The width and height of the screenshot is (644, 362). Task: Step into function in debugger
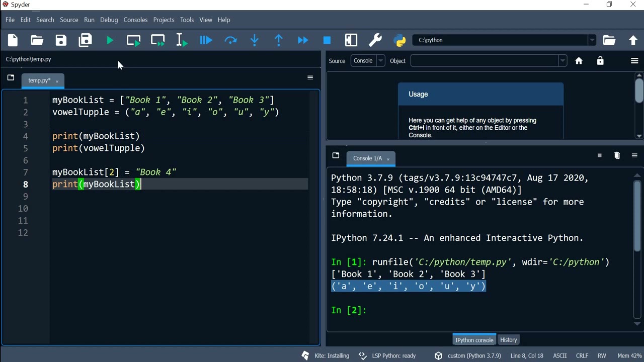(255, 40)
